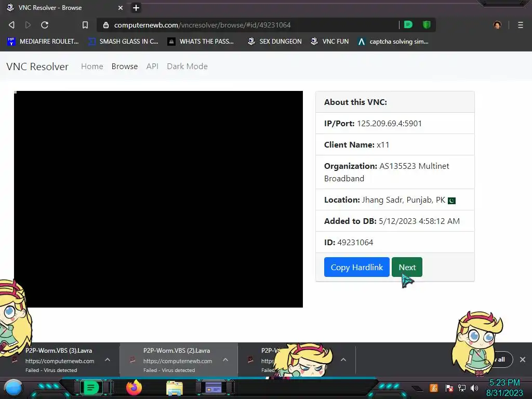Open the API nav item
The height and width of the screenshot is (399, 532).
coord(152,66)
